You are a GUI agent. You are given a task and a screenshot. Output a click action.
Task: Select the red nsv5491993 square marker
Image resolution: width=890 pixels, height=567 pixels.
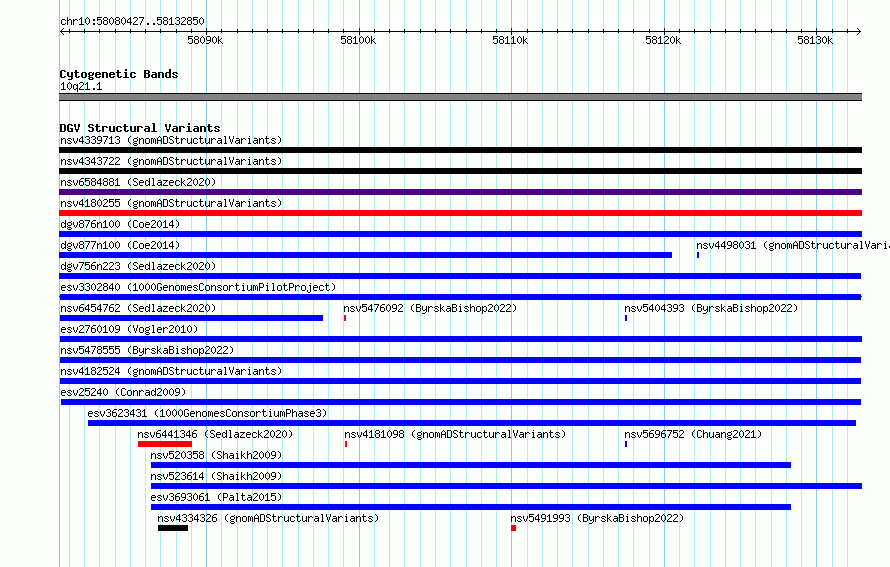[x=513, y=528]
